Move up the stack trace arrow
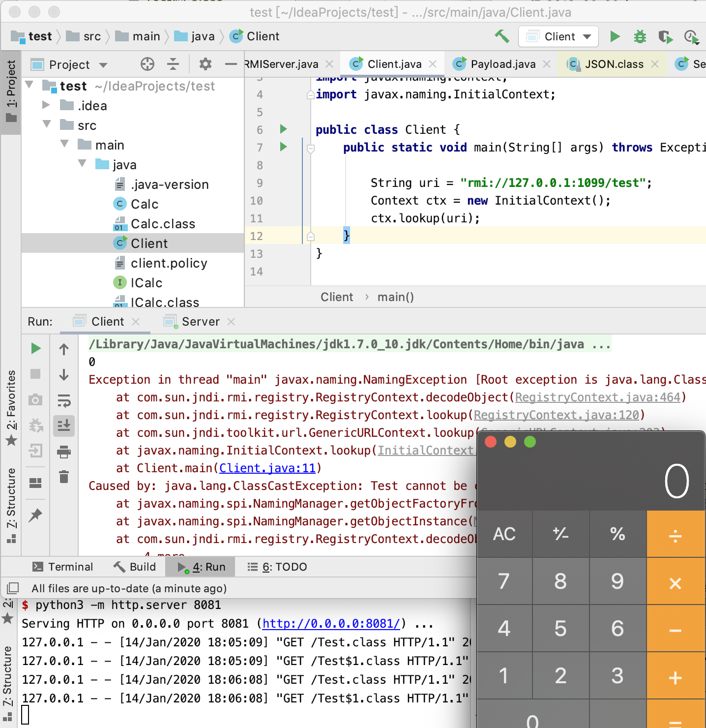The width and height of the screenshot is (706, 728). 64,349
